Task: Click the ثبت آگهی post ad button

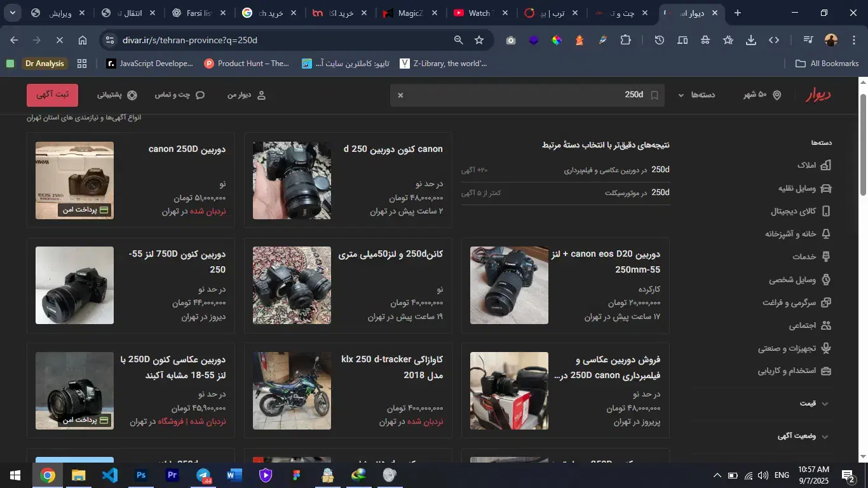Action: (x=52, y=95)
